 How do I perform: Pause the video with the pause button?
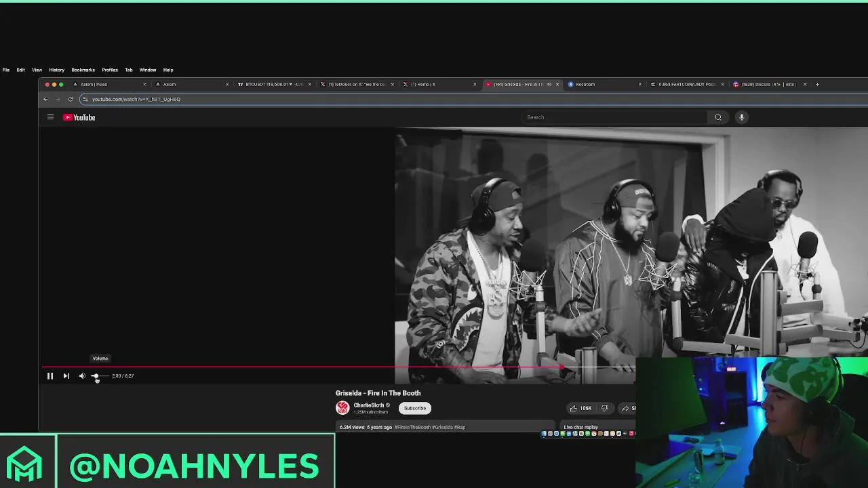50,375
